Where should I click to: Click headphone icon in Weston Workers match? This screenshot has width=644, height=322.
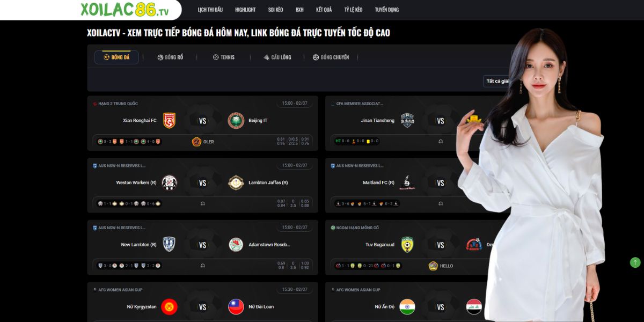coord(202,204)
